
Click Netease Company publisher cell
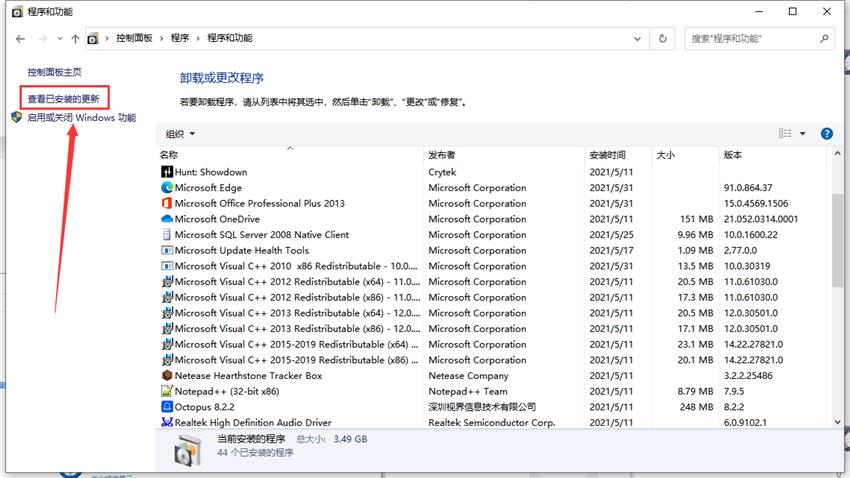(x=468, y=376)
